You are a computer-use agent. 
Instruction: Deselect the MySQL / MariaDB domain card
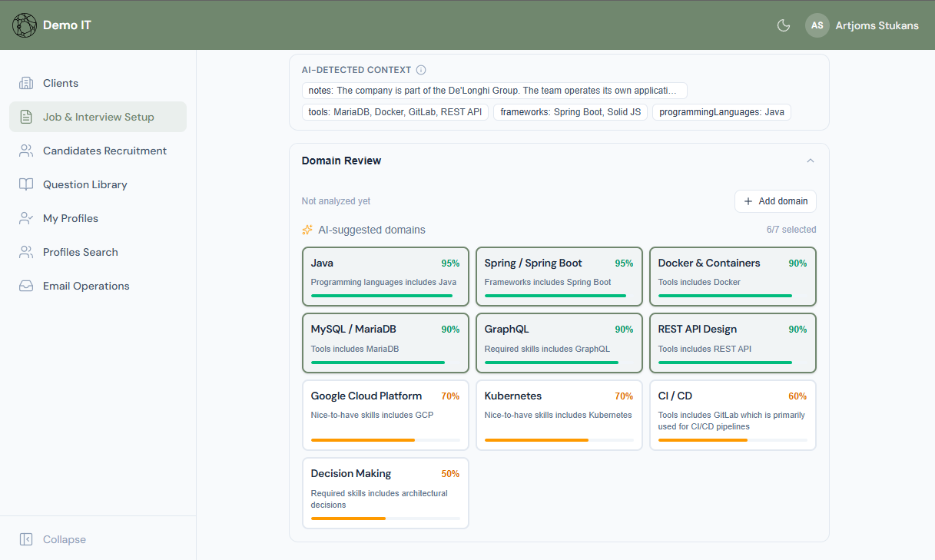(x=386, y=343)
